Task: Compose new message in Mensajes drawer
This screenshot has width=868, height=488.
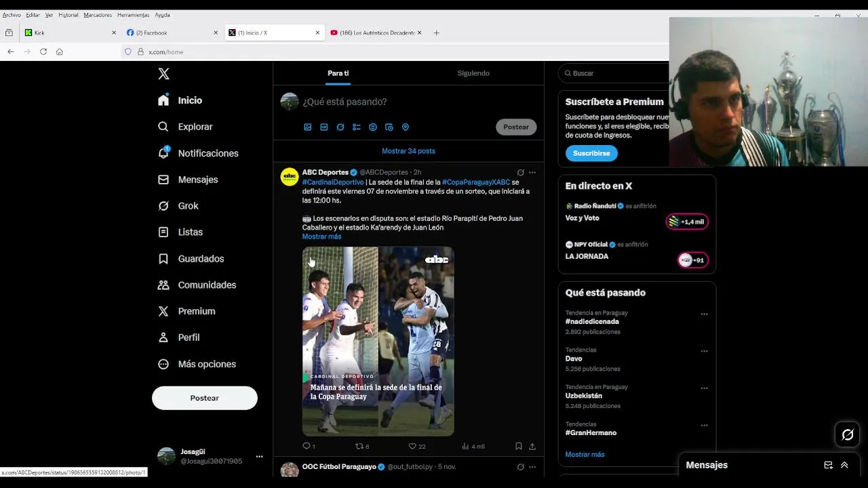Action: coord(828,465)
